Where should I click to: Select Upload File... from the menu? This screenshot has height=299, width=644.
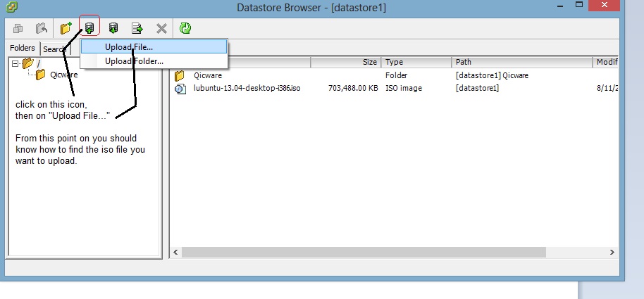[129, 46]
